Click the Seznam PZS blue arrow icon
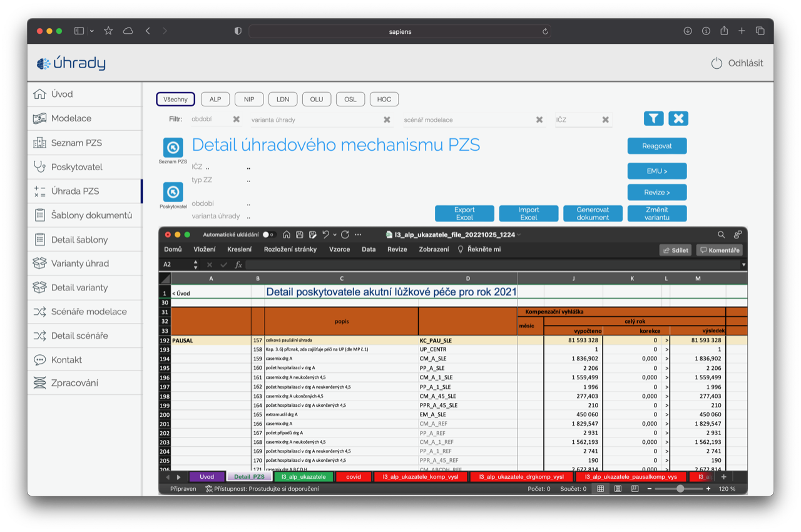 (x=173, y=148)
